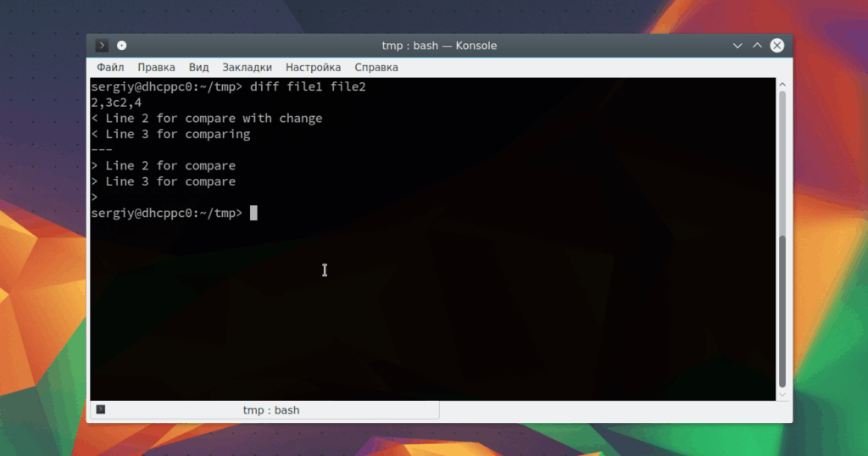Open the Закладки menu
868x456 pixels.
(247, 68)
